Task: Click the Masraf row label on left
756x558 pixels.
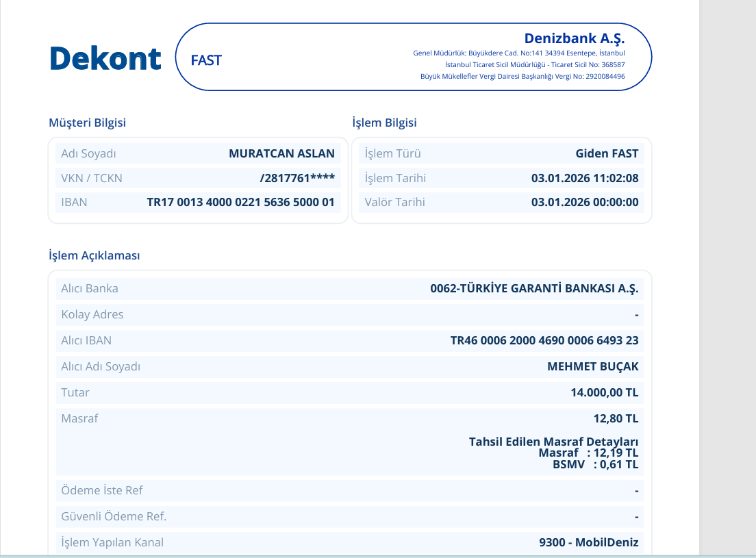Action: click(x=79, y=419)
